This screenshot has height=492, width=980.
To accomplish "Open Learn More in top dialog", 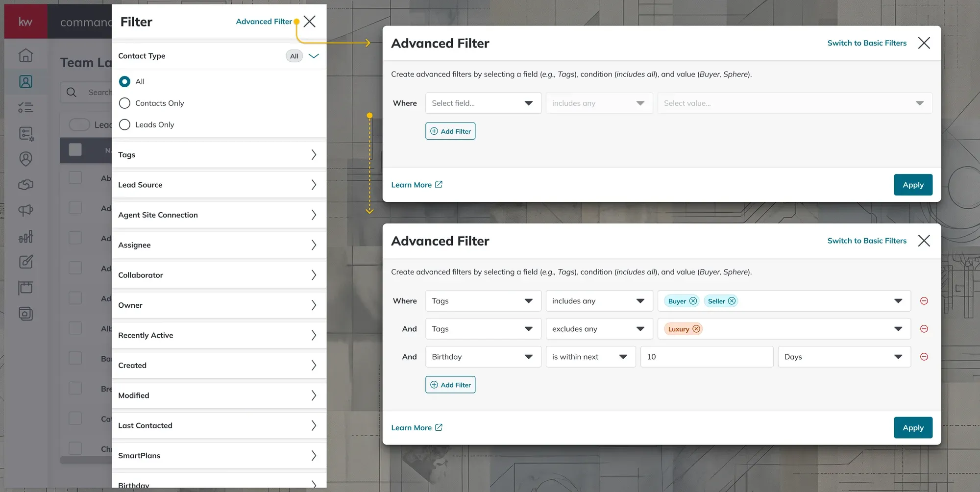I will click(416, 185).
